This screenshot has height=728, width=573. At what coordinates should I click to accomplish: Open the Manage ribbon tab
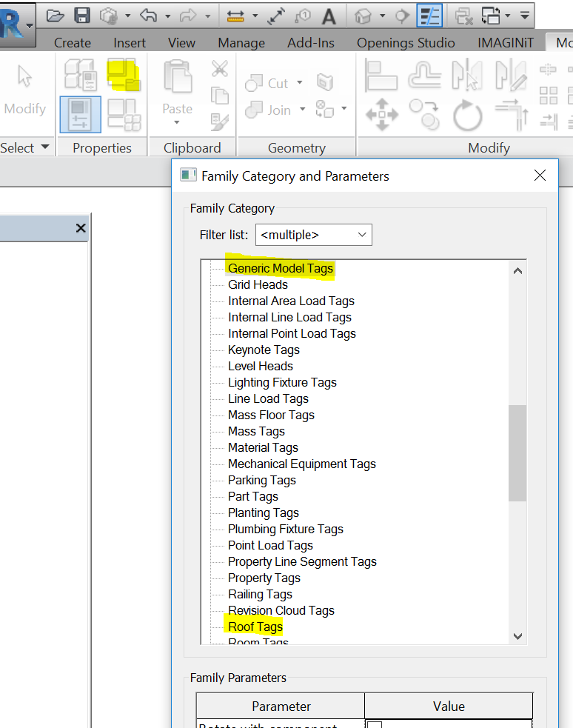[x=241, y=43]
